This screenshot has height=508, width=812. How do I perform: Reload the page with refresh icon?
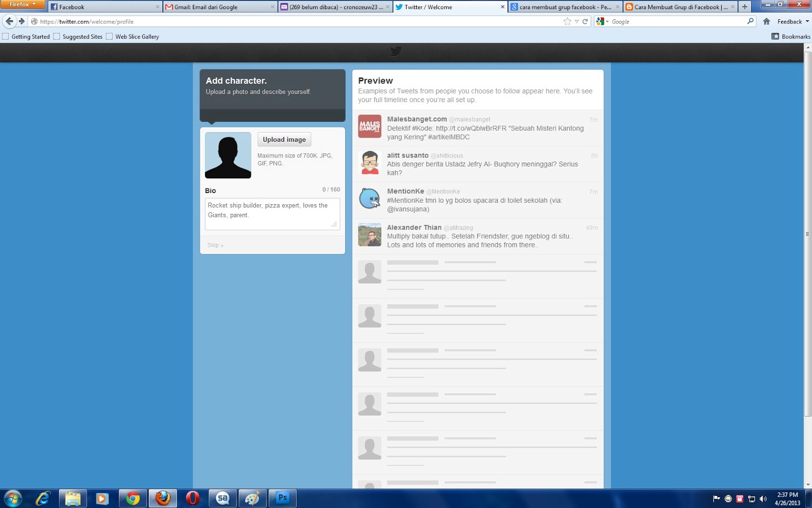[x=585, y=21]
